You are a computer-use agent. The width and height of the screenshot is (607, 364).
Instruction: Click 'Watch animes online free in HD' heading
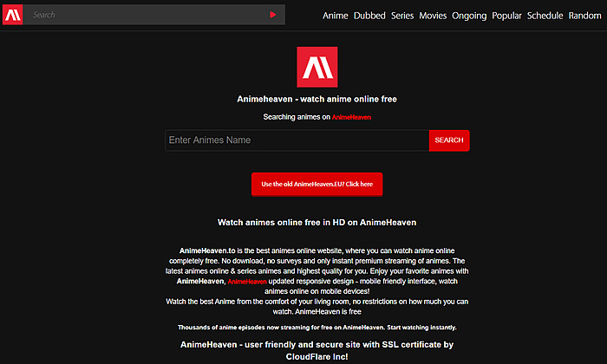coord(317,223)
